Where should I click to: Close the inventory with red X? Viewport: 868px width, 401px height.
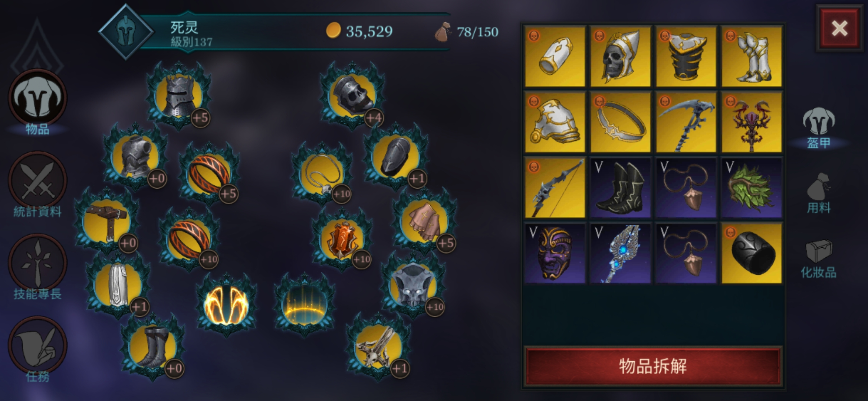839,28
